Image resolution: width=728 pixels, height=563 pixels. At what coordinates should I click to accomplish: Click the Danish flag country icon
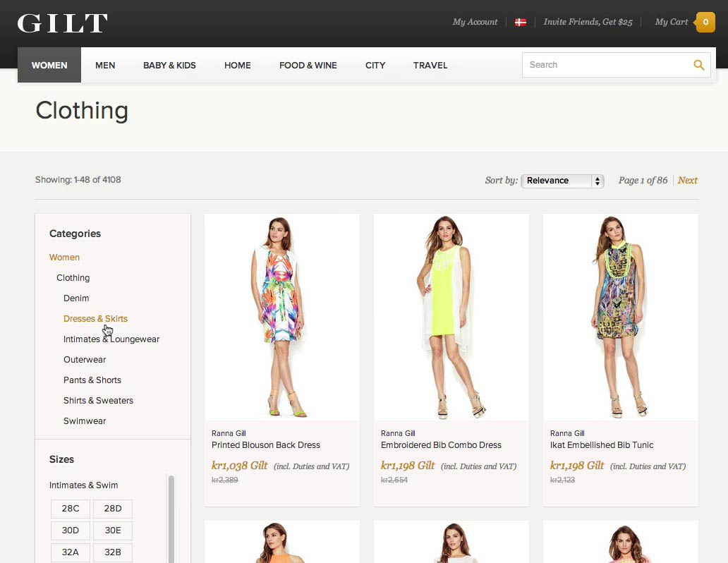[x=521, y=23]
